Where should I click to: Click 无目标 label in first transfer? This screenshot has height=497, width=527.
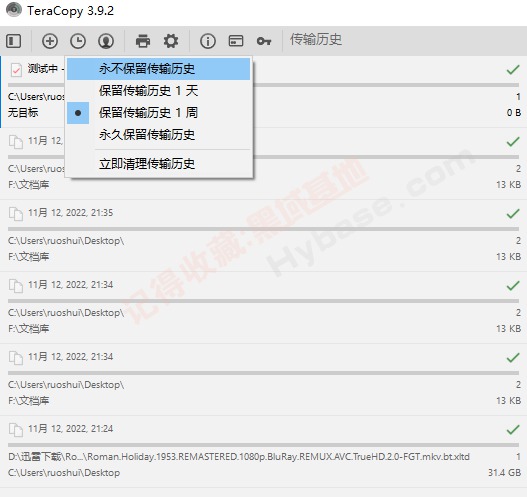(23, 113)
